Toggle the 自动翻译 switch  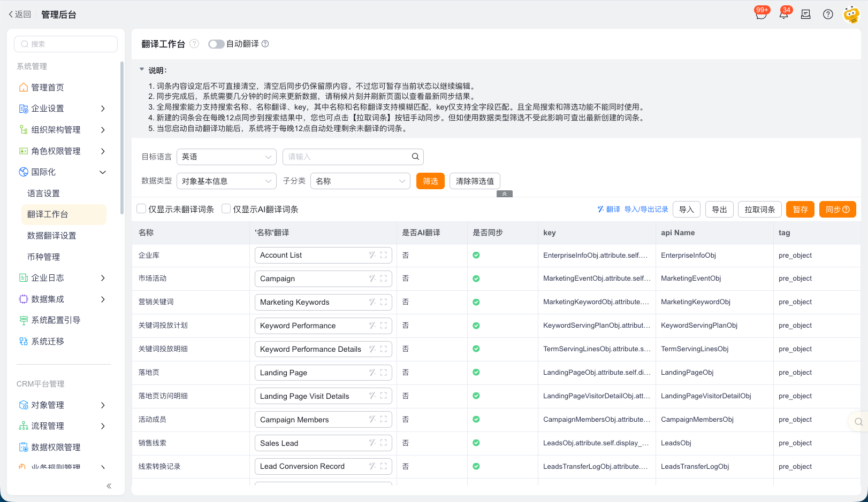(216, 44)
